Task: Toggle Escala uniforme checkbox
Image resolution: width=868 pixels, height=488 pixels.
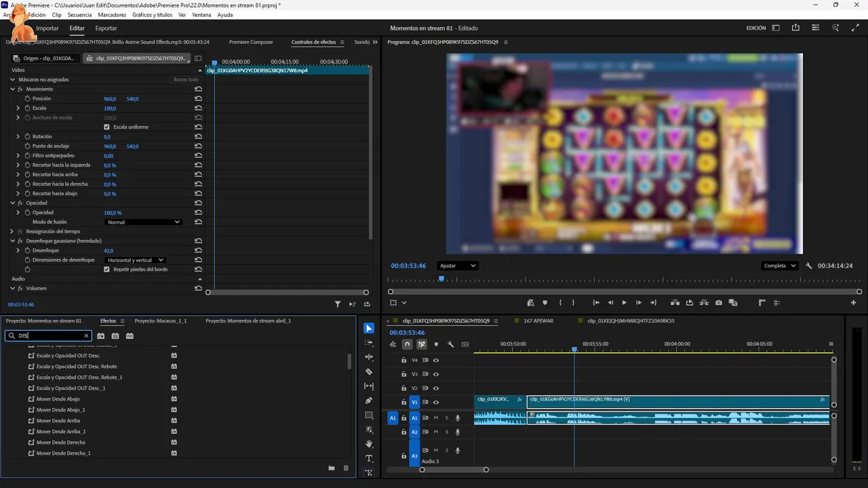Action: pos(106,127)
